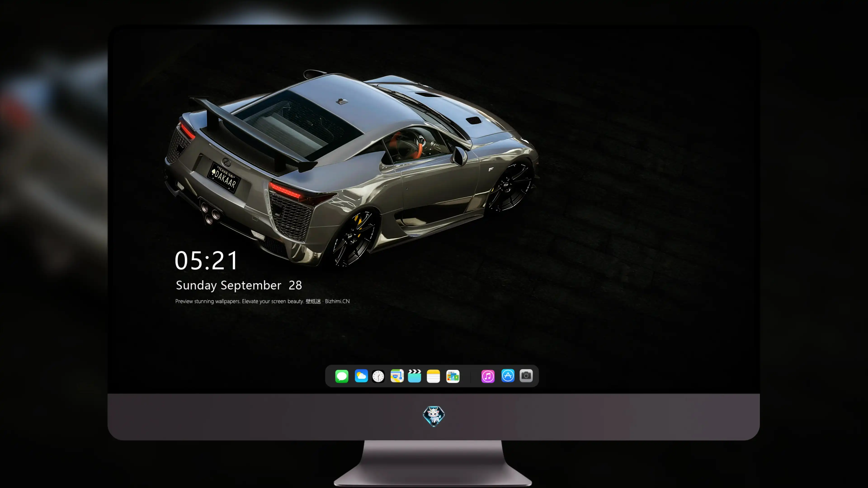Open the Clock app in the dock
868x488 pixels.
(x=378, y=376)
